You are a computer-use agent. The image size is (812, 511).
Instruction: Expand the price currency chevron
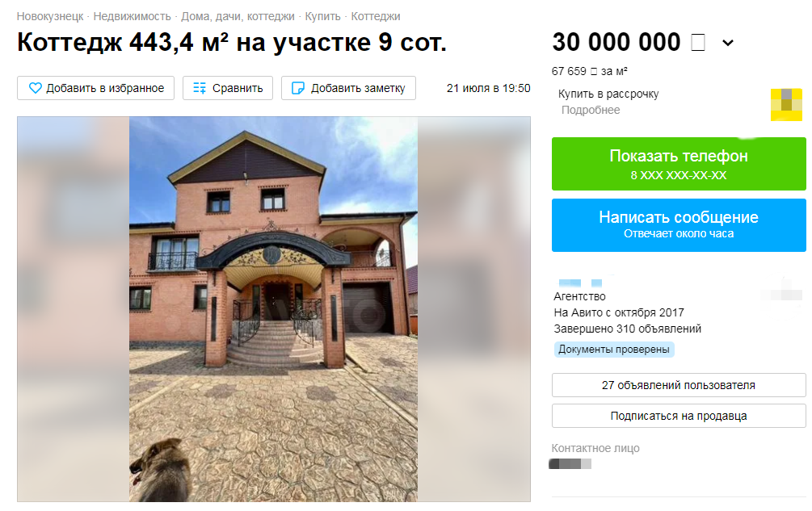point(728,43)
